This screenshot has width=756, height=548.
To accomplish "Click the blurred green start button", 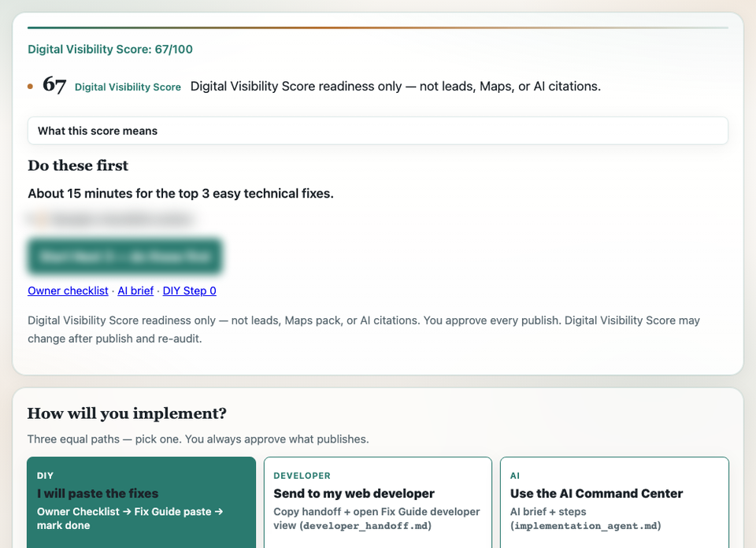I will [x=125, y=256].
